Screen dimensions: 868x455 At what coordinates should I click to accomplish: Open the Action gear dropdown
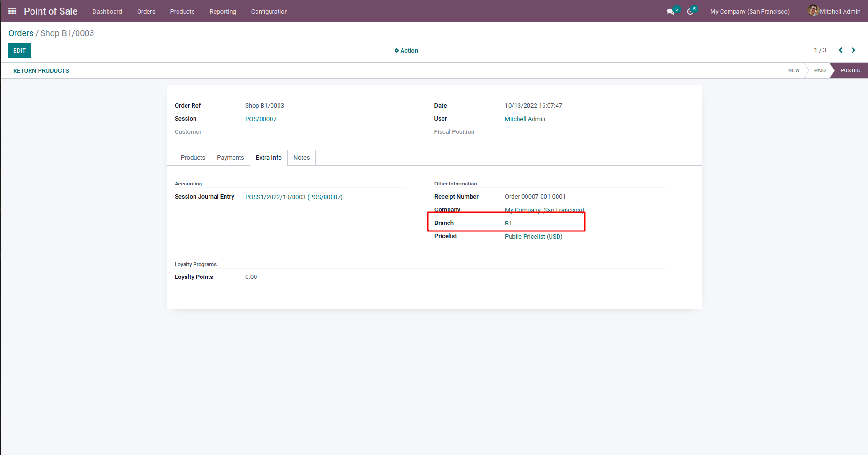coord(406,51)
